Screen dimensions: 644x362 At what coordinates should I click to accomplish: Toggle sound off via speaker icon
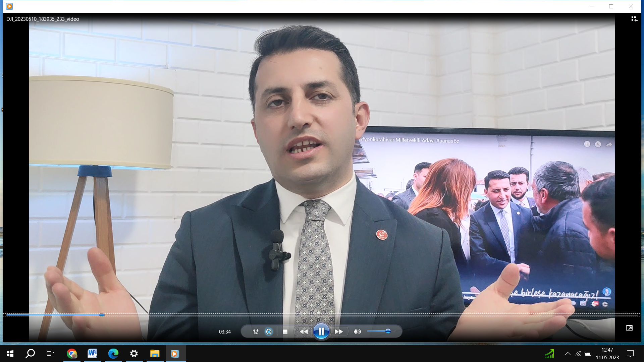coord(357,331)
